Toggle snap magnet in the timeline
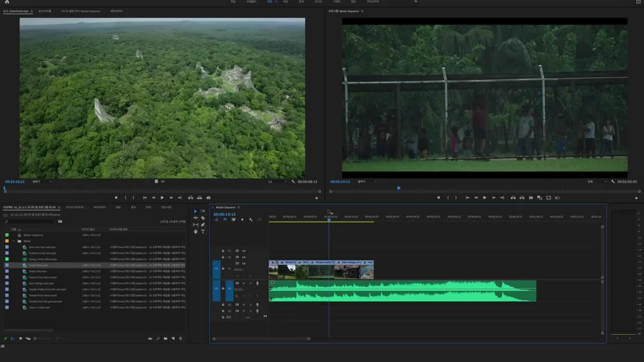Screen dimensions: 644x362 point(225,220)
